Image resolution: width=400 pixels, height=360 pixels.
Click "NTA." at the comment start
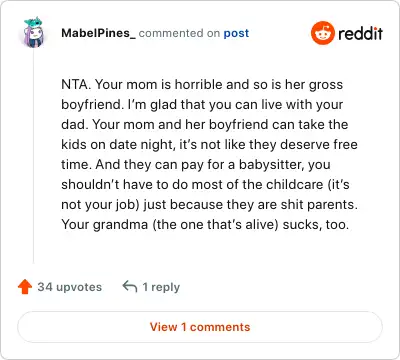click(x=76, y=84)
